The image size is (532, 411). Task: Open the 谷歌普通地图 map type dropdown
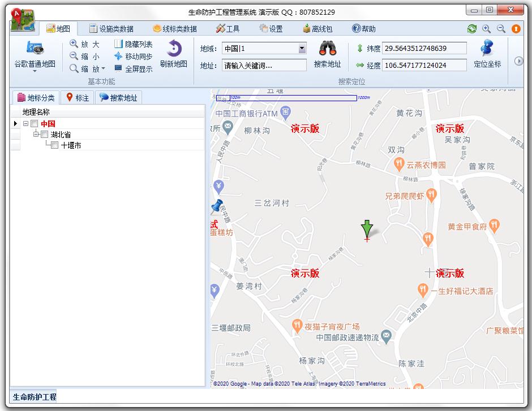point(35,57)
